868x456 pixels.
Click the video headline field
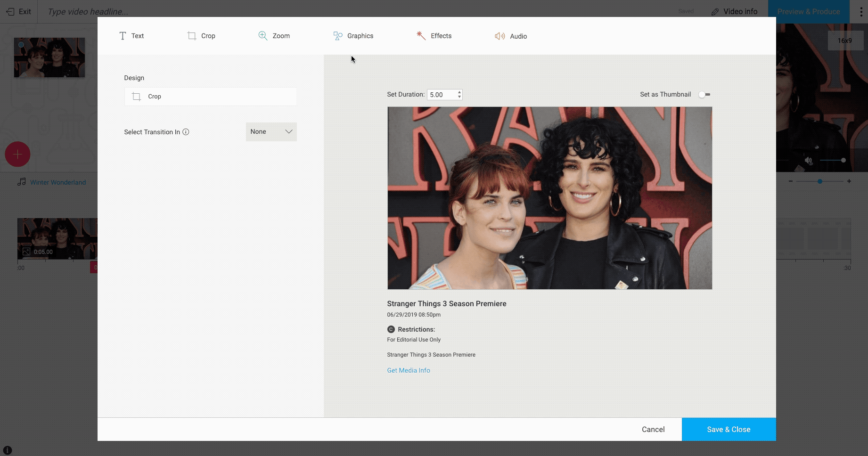point(88,12)
